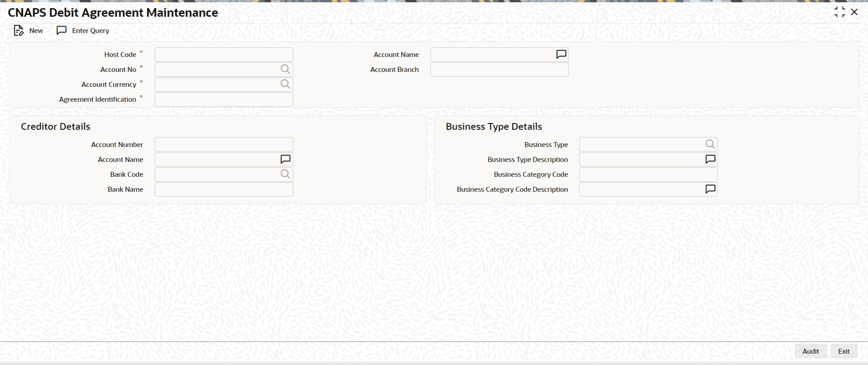Click the New button label
This screenshot has width=868, height=365.
[36, 31]
